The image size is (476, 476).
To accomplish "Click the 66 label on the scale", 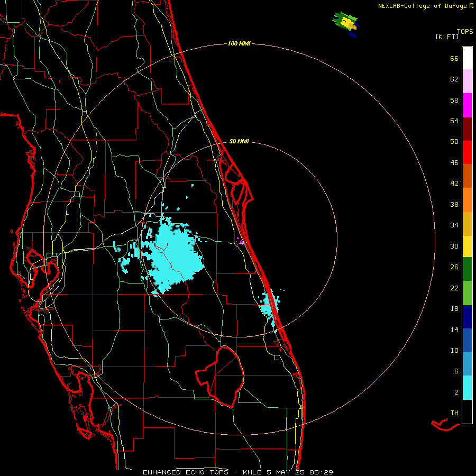I will coord(454,59).
